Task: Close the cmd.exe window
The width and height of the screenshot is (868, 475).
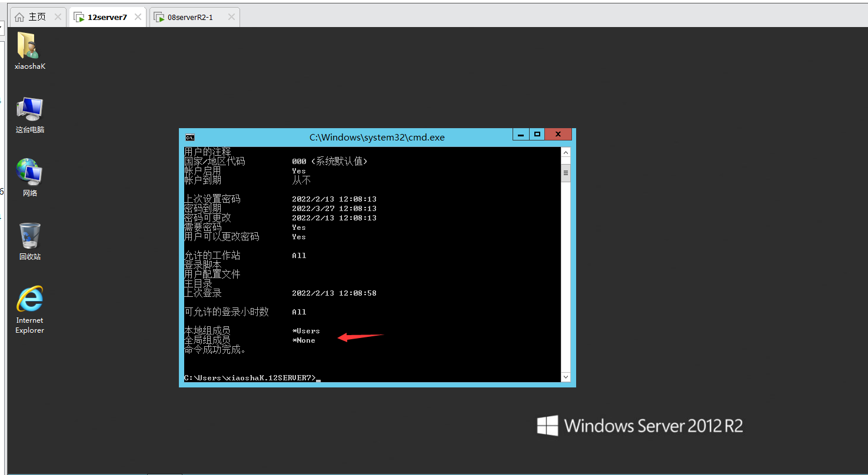Action: pyautogui.click(x=557, y=134)
